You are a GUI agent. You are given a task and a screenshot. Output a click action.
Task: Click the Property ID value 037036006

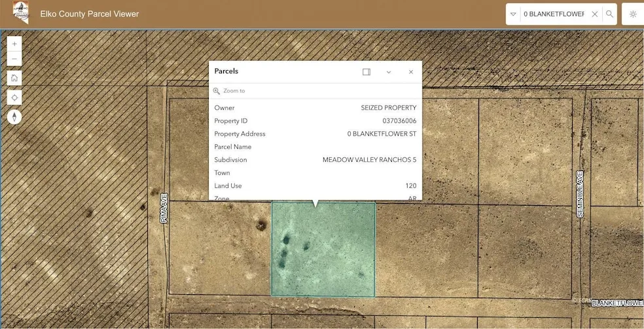(399, 121)
